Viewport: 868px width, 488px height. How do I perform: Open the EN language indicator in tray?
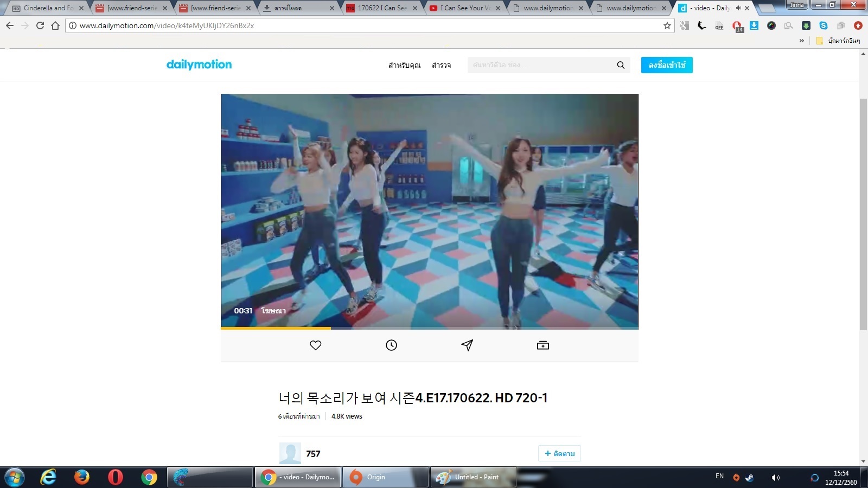pos(719,476)
